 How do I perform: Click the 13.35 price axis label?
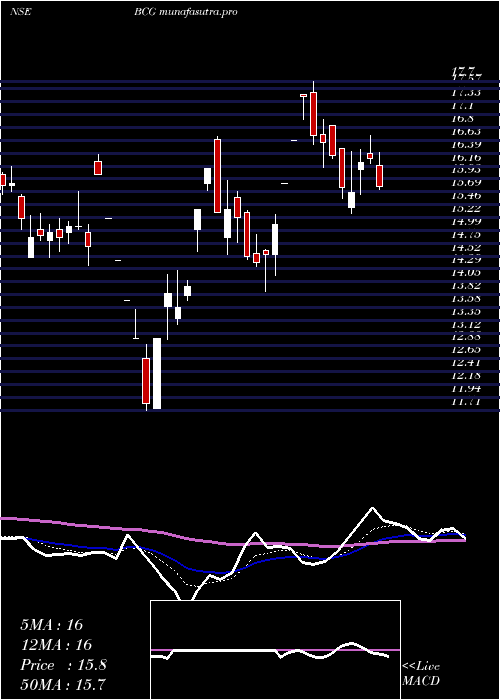pos(466,311)
